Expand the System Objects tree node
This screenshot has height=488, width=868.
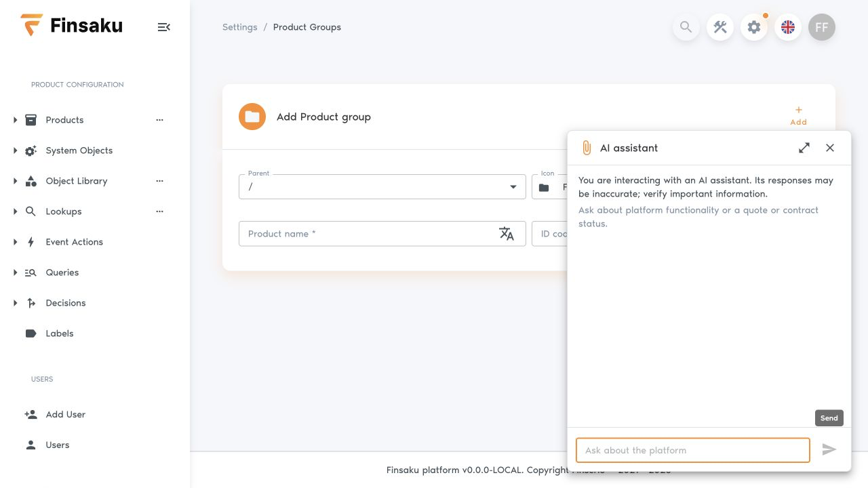[15, 150]
